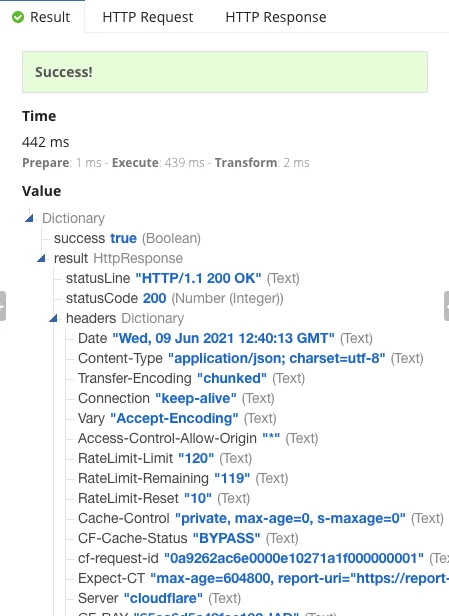Click the green success checkmark icon
Viewport: 449px width, 616px height.
pos(18,17)
